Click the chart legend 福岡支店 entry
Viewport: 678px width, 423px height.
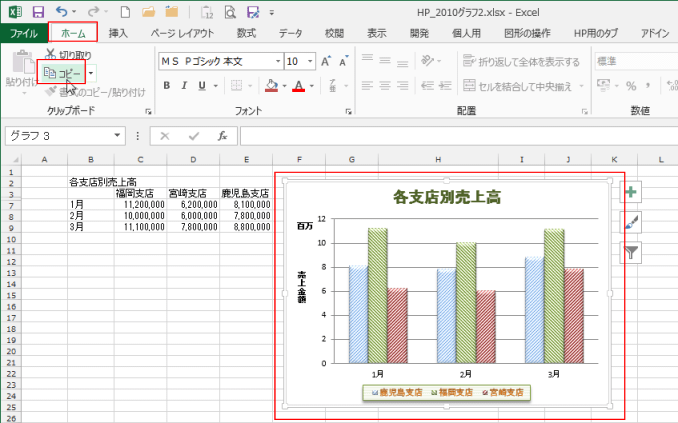click(452, 392)
